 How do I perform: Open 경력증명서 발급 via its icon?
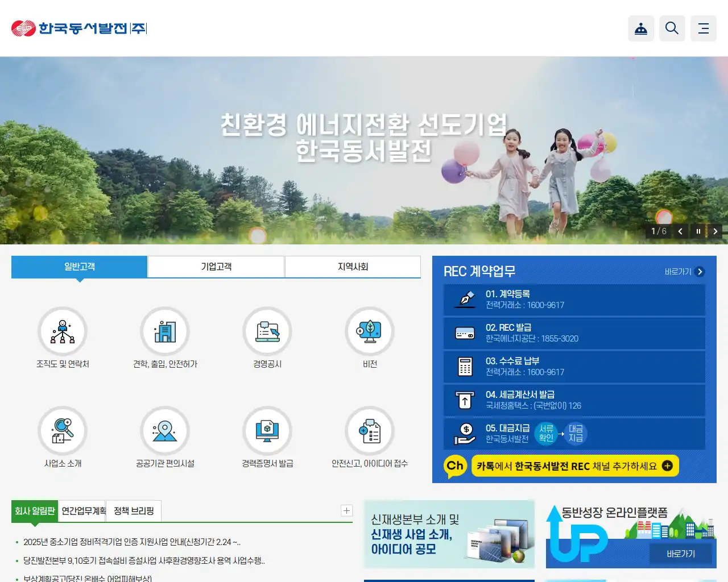[267, 431]
